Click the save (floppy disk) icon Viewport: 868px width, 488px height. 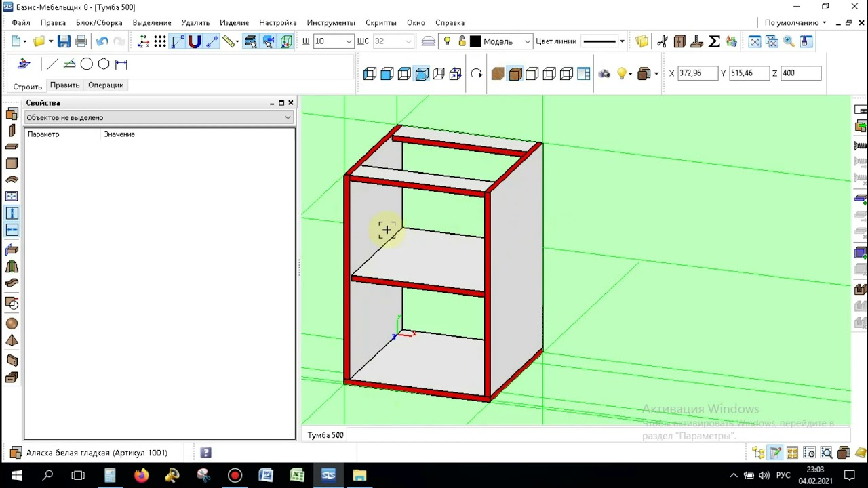[64, 41]
